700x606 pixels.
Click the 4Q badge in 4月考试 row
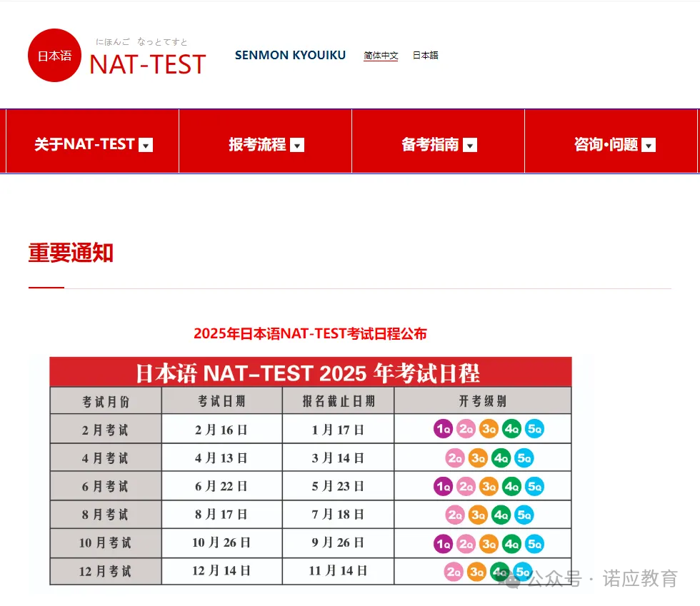501,458
